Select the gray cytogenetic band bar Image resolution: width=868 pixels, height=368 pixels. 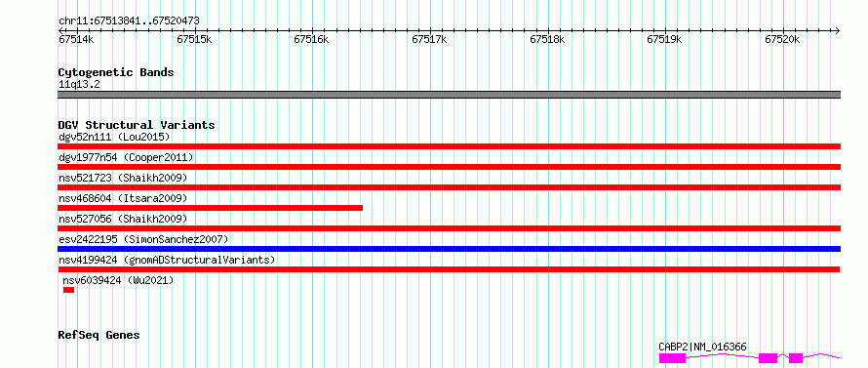[x=449, y=95]
